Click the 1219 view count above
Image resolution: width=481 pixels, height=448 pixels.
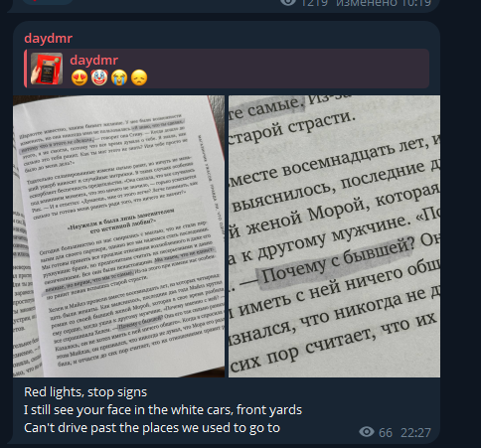(x=314, y=3)
